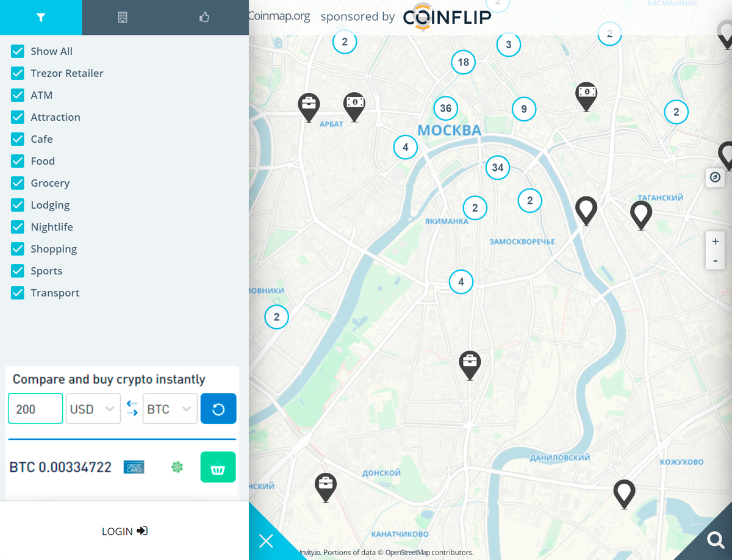The width and height of the screenshot is (732, 560).
Task: Open the thumbs-up tab
Action: coord(204,17)
